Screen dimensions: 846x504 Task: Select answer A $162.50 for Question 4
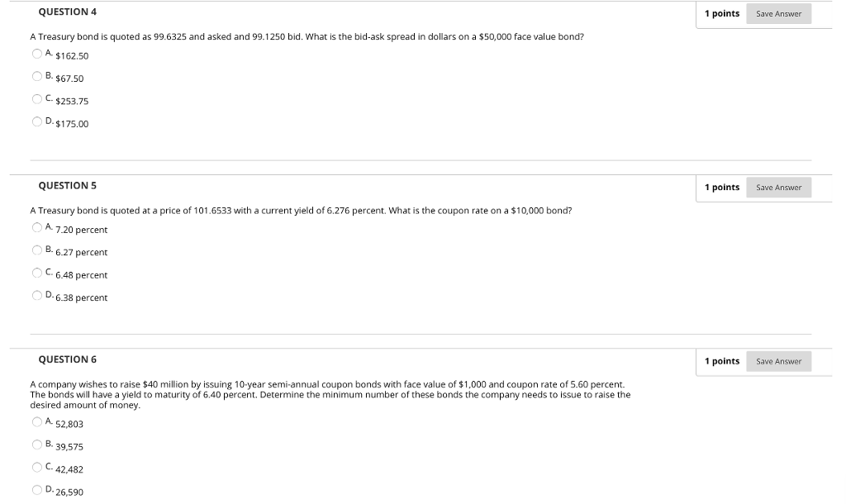[x=36, y=53]
